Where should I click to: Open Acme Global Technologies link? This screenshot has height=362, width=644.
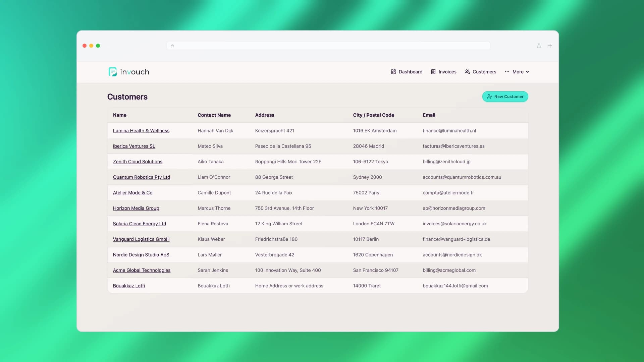pyautogui.click(x=142, y=270)
